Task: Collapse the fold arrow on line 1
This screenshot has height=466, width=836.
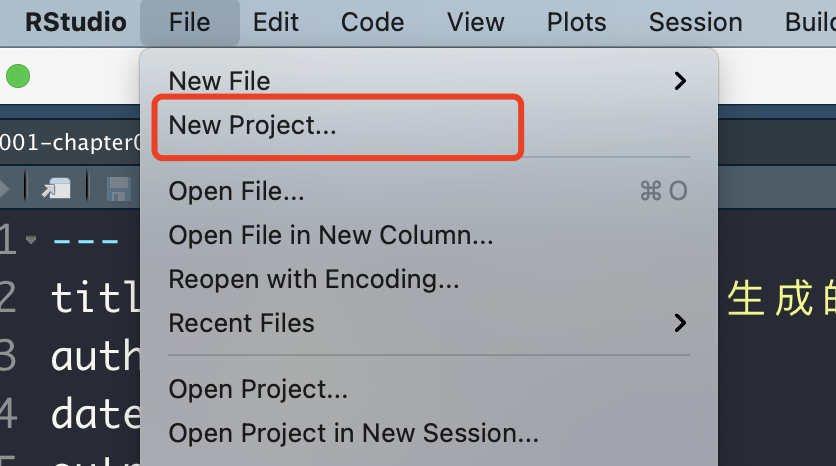Action: pos(31,240)
